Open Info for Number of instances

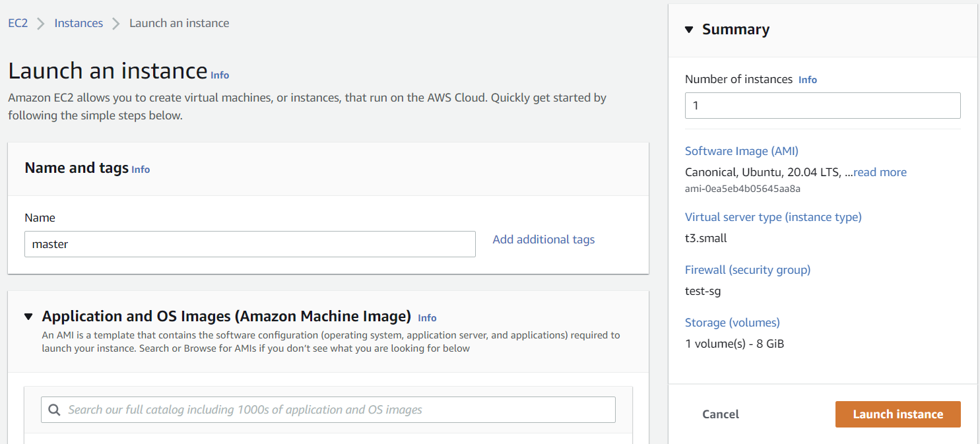[807, 80]
